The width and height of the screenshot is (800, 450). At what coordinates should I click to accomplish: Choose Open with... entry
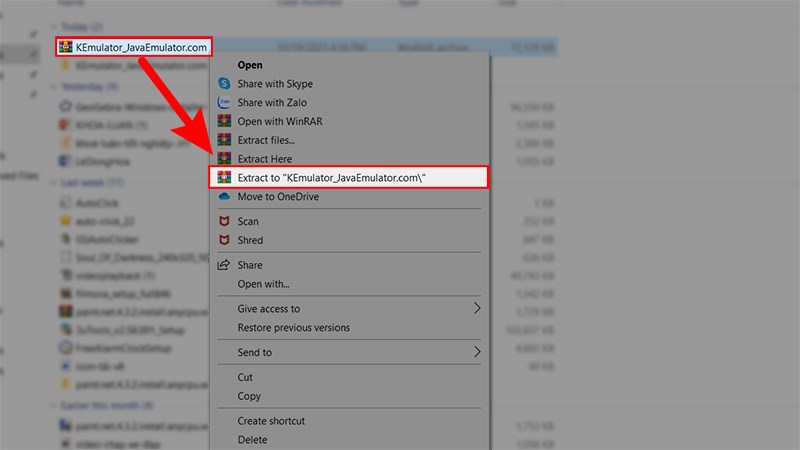point(263,284)
